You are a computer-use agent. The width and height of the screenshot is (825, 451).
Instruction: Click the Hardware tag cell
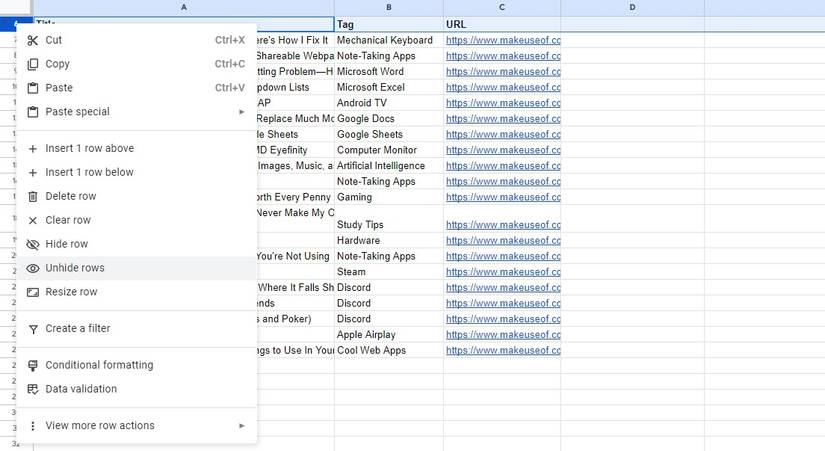click(389, 240)
